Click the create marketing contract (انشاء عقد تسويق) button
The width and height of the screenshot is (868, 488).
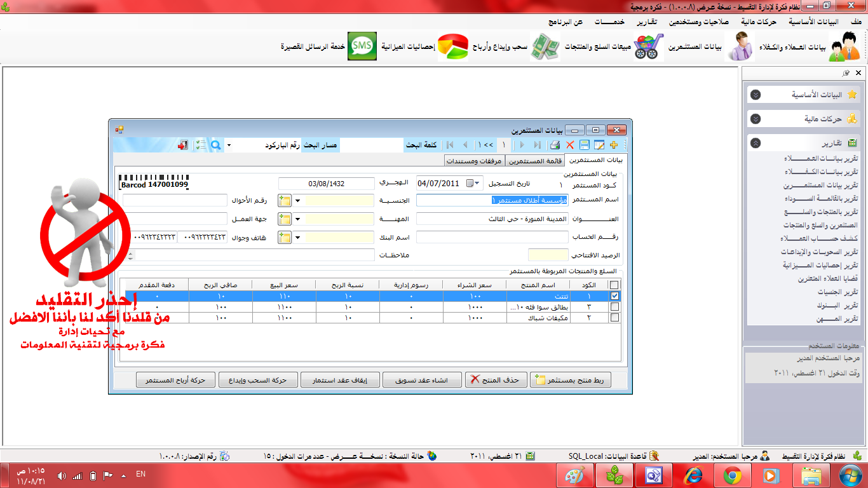[422, 380]
